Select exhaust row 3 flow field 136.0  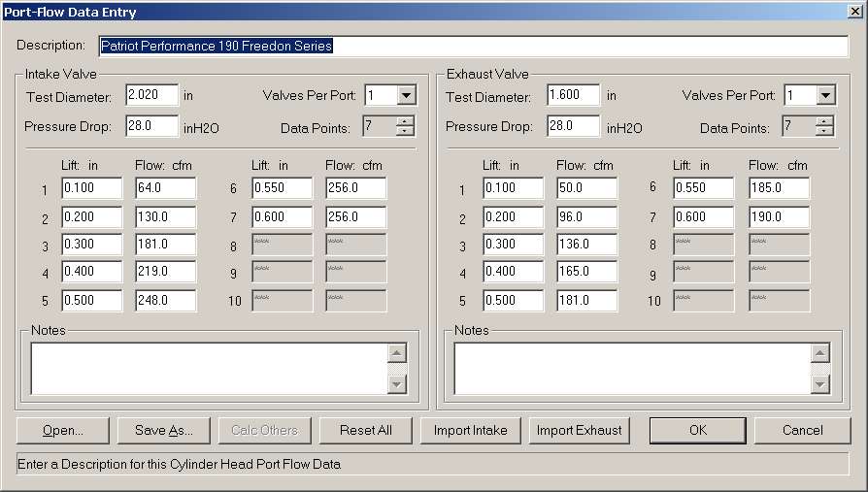586,245
